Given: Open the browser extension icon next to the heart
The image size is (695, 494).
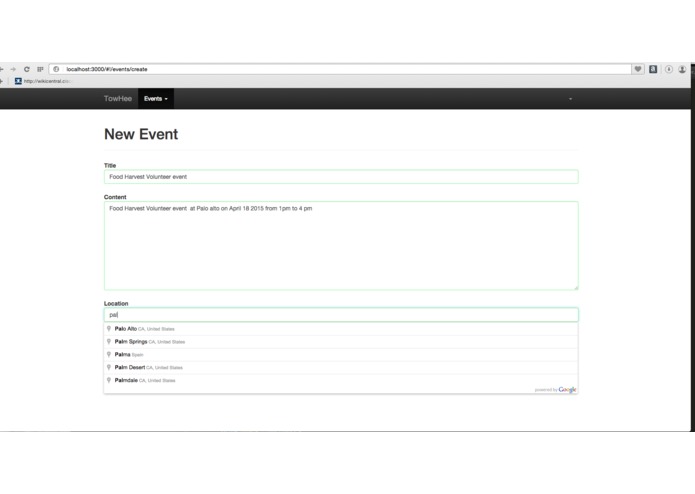Looking at the screenshot, I should point(653,69).
